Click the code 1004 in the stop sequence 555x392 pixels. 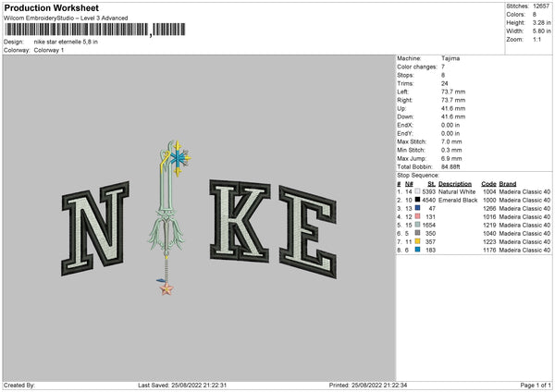tap(489, 191)
